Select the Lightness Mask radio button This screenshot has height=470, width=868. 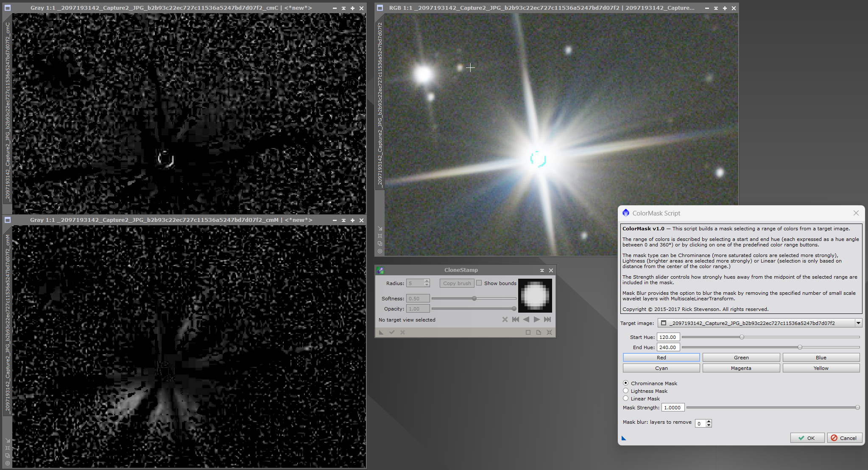pyautogui.click(x=625, y=391)
